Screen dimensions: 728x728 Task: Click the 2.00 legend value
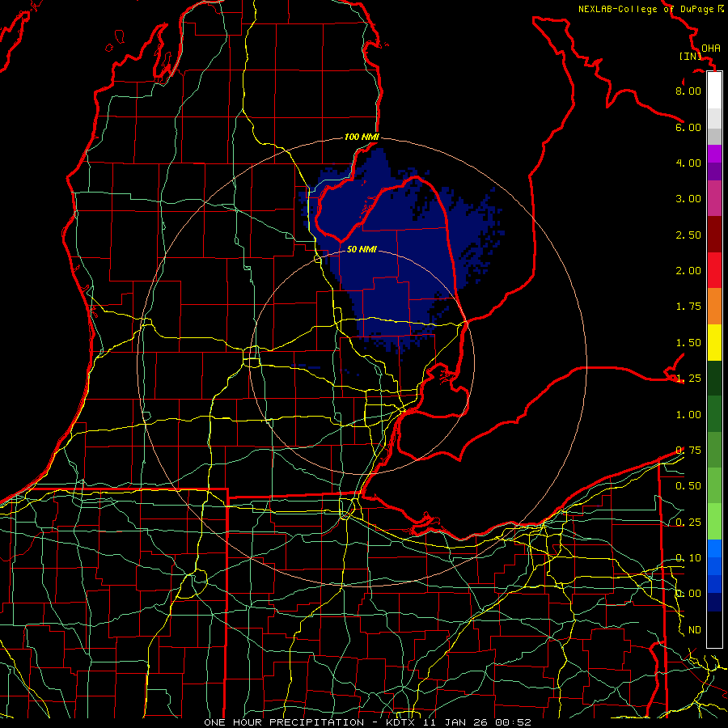tap(688, 271)
